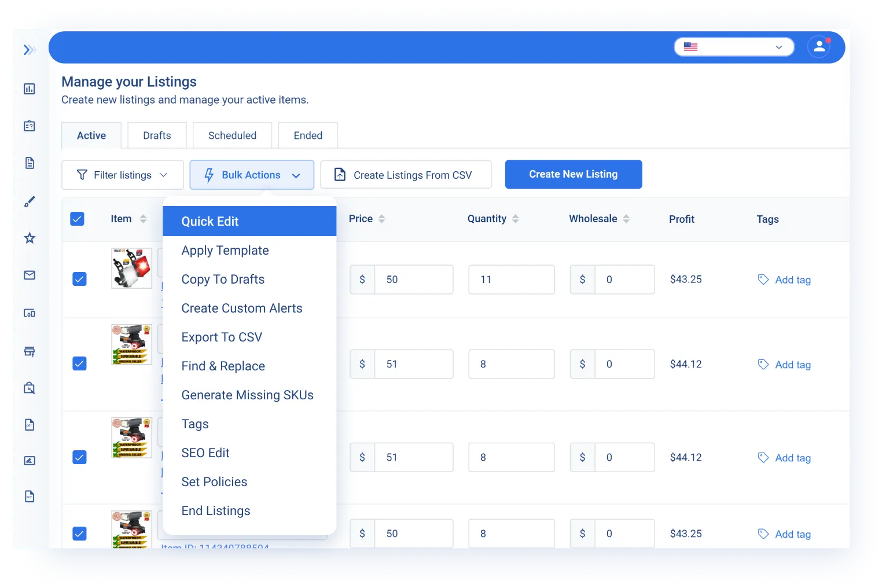Open the PDF file icon in sidebar

30,425
